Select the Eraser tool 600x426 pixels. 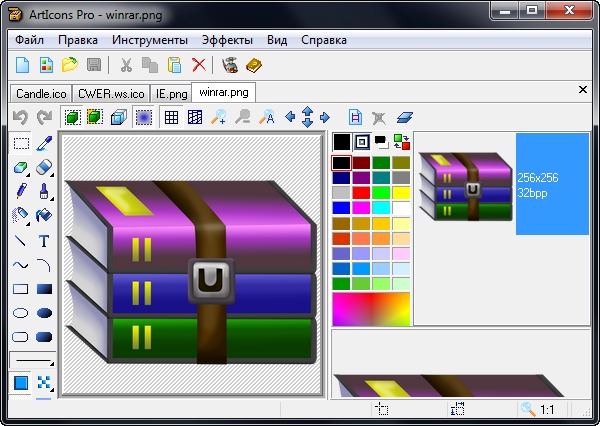click(44, 168)
